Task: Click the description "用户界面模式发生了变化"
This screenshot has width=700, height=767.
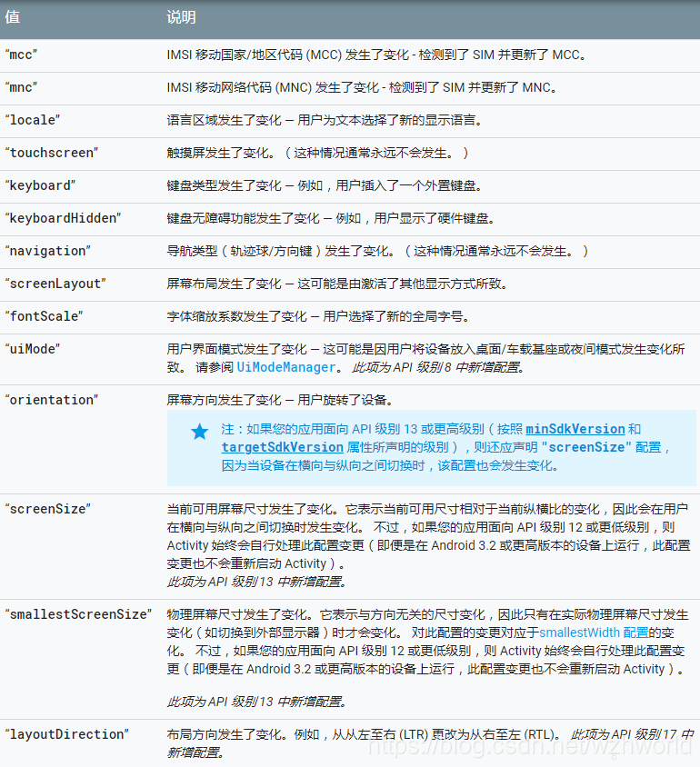Action: tap(236, 349)
